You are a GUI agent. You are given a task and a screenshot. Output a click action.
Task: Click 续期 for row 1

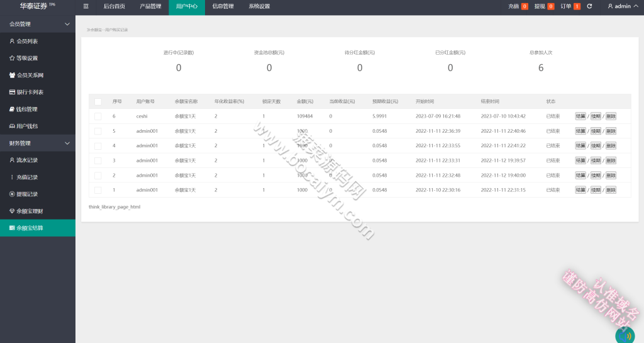[x=596, y=190]
